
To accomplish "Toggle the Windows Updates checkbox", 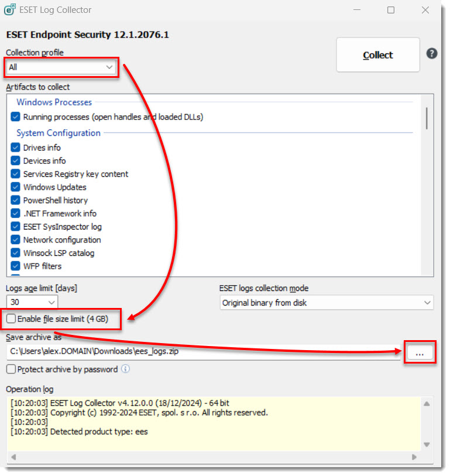I will point(15,188).
